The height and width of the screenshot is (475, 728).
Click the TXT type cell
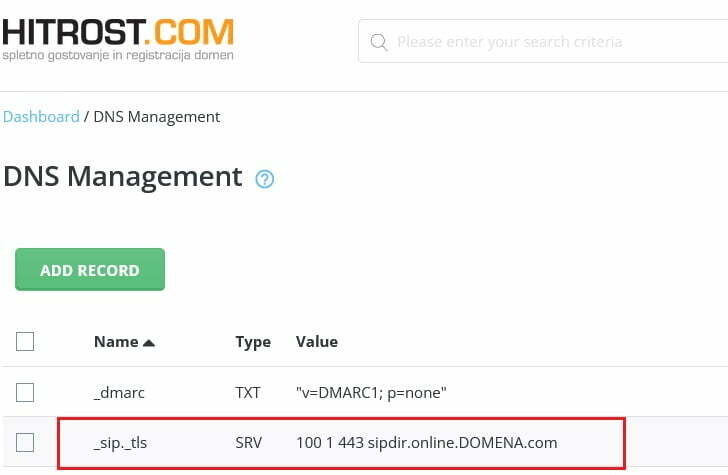pyautogui.click(x=248, y=393)
